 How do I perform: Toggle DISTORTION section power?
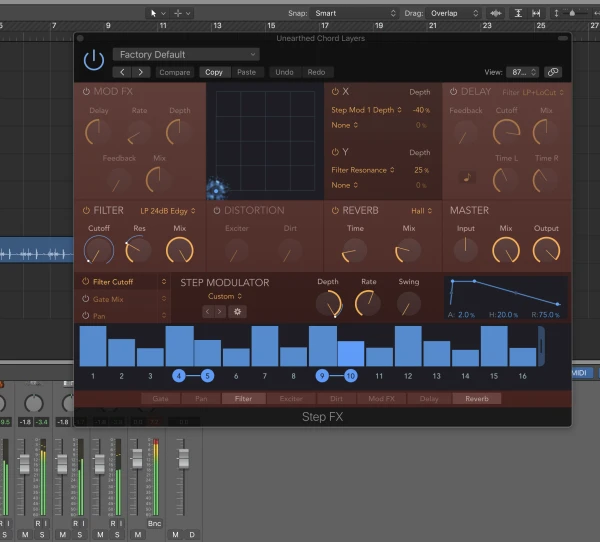point(217,211)
